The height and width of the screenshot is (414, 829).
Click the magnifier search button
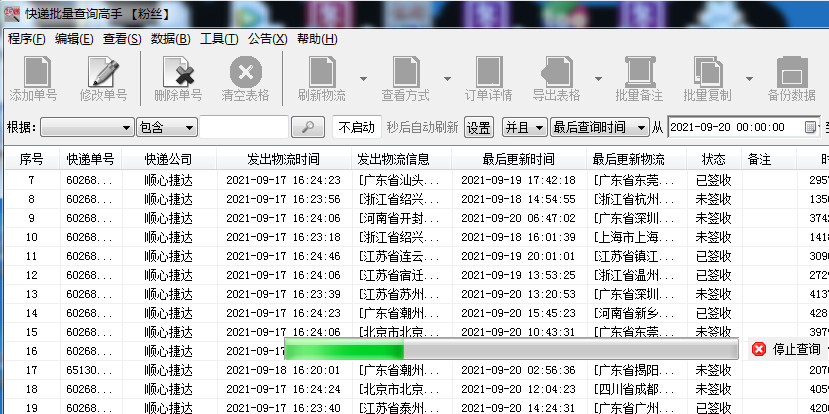pyautogui.click(x=307, y=127)
